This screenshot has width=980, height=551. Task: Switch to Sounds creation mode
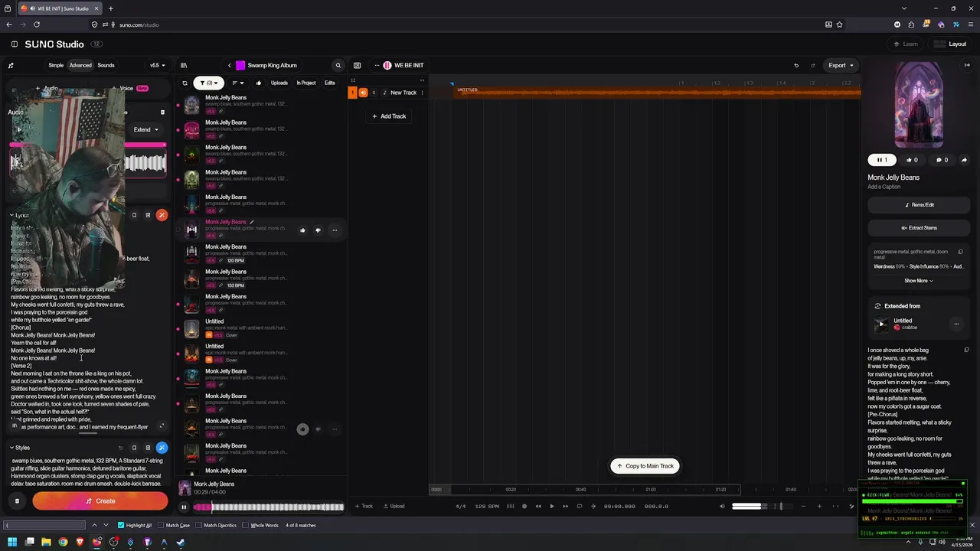106,65
